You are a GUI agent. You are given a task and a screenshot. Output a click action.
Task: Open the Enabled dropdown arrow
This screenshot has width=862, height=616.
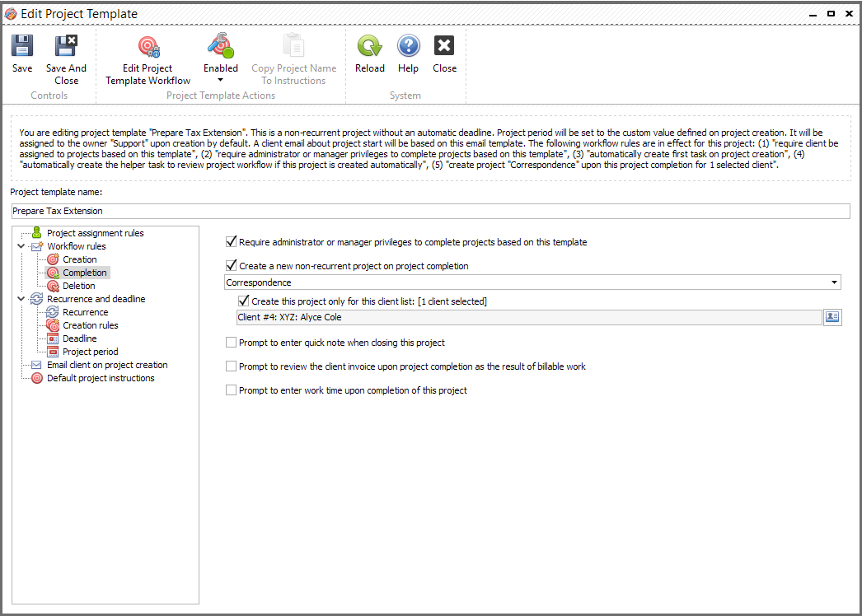(221, 80)
